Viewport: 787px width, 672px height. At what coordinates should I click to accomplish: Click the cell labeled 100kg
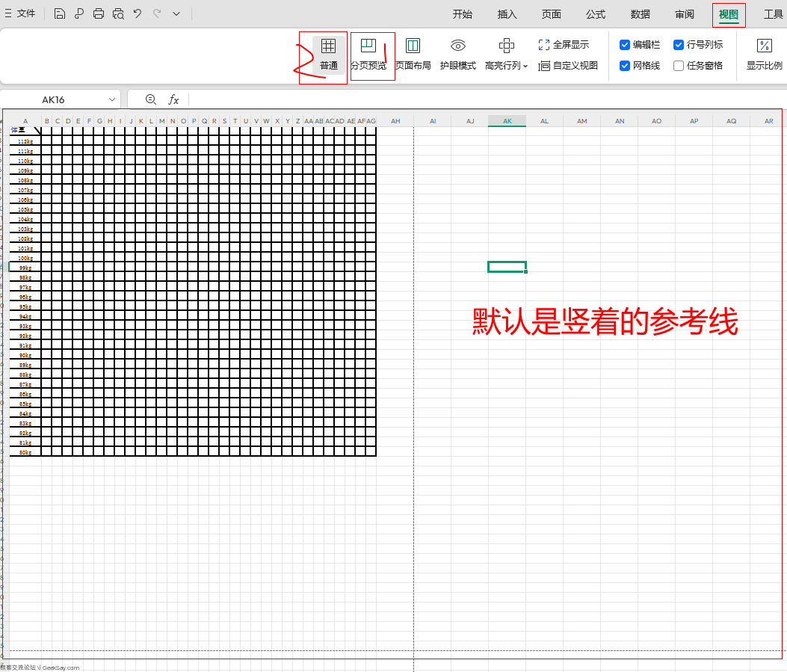tap(25, 258)
